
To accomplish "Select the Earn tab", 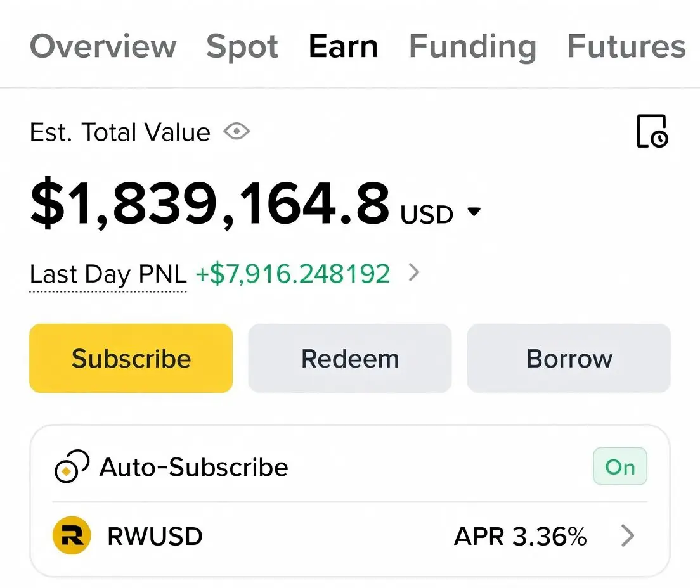I will point(343,47).
